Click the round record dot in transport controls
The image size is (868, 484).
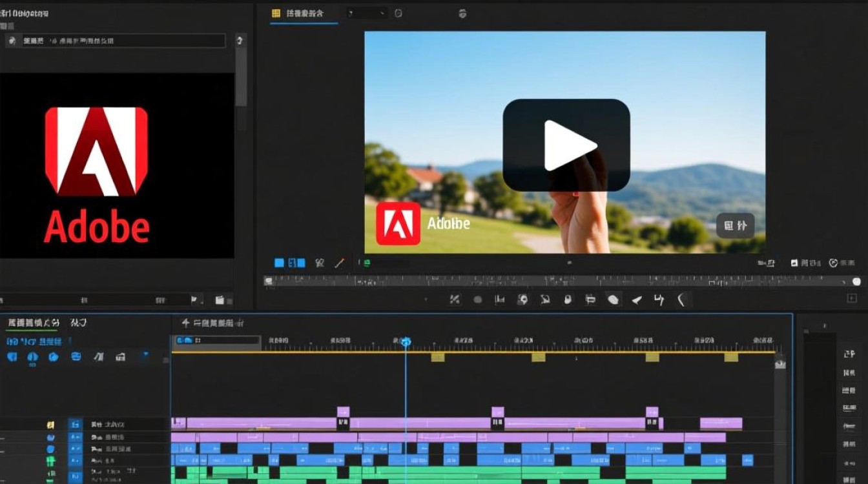478,299
